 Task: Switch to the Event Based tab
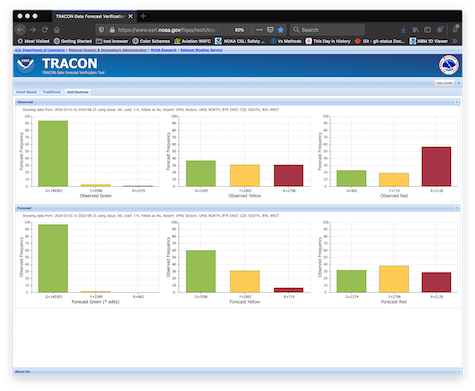[26, 92]
